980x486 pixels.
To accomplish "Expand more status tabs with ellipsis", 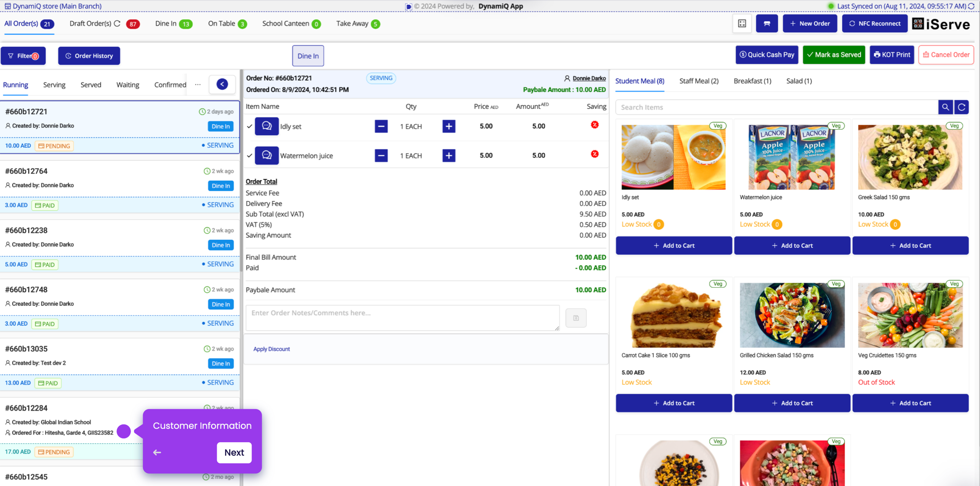I will click(x=198, y=84).
